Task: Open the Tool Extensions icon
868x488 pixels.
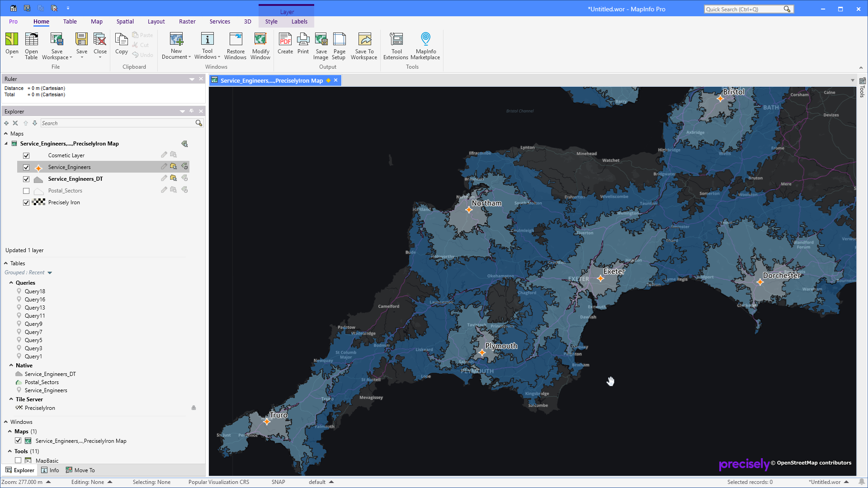Action: [396, 39]
